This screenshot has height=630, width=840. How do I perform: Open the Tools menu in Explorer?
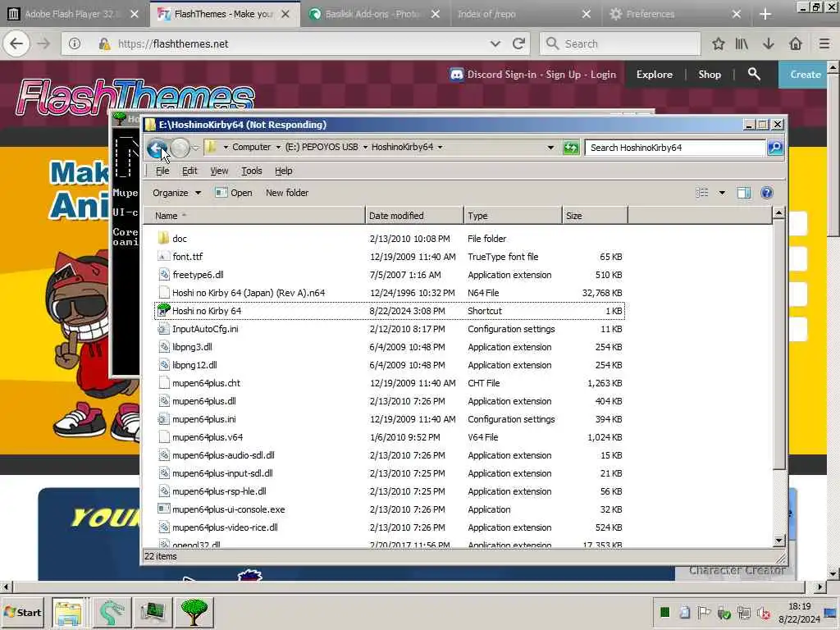[251, 171]
